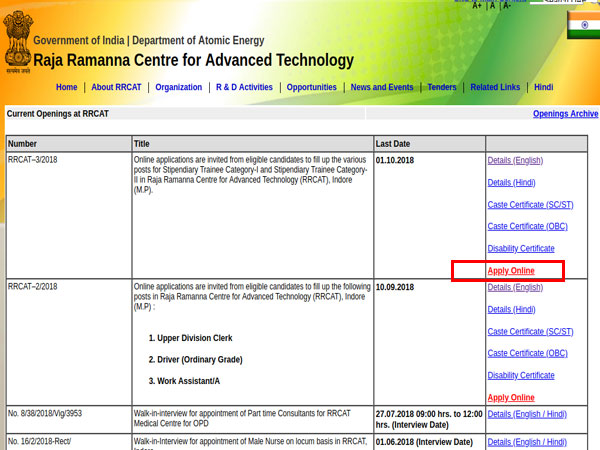600x450 pixels.
Task: Click the Stipendiary Trainee title description
Action: tap(250, 175)
